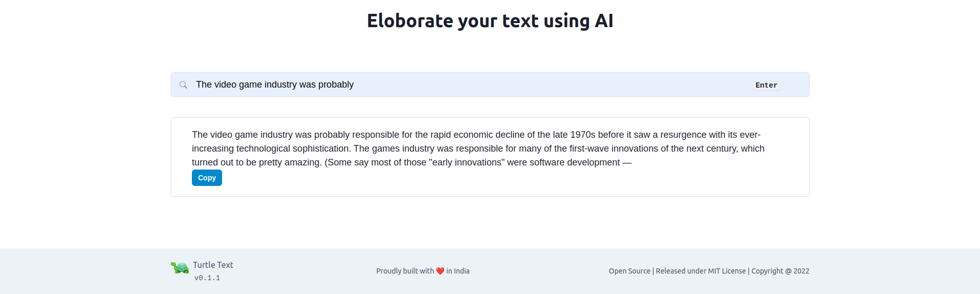Click the magnifying glass search icon
The height and width of the screenshot is (294, 980).
[x=183, y=85]
